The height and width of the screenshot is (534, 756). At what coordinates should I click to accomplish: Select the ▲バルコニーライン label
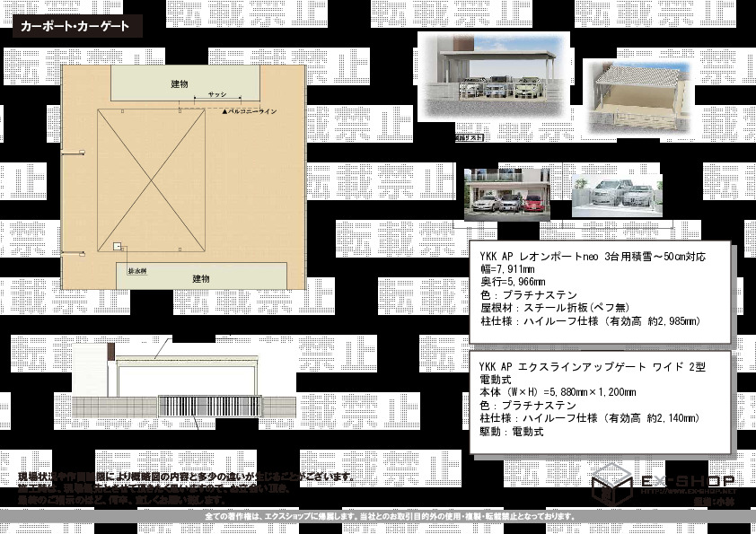pos(250,111)
